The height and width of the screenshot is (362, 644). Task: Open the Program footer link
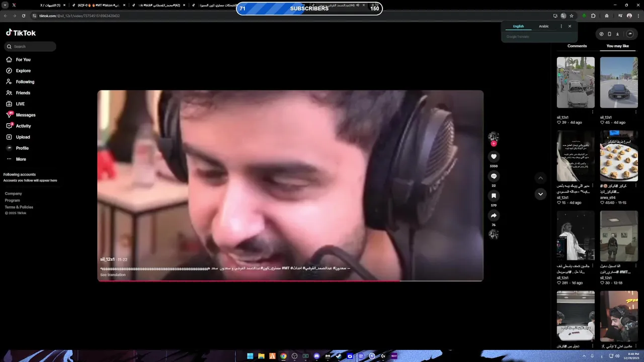pyautogui.click(x=13, y=200)
